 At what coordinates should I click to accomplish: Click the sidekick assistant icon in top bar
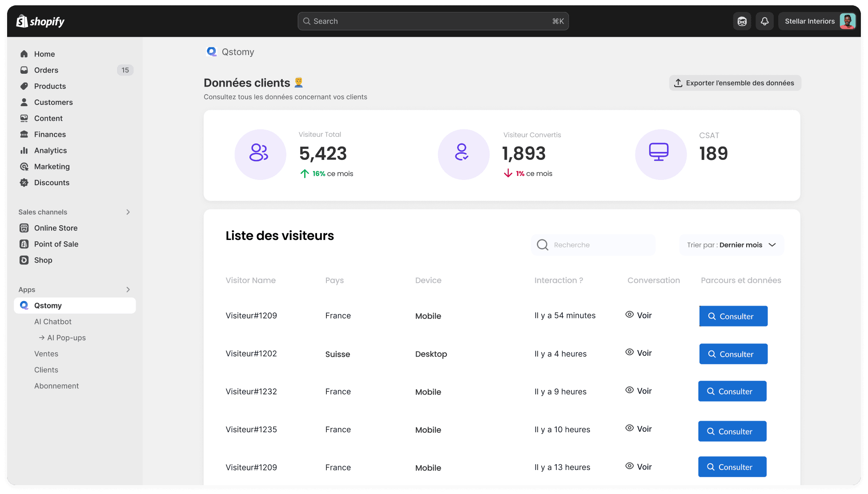(742, 21)
